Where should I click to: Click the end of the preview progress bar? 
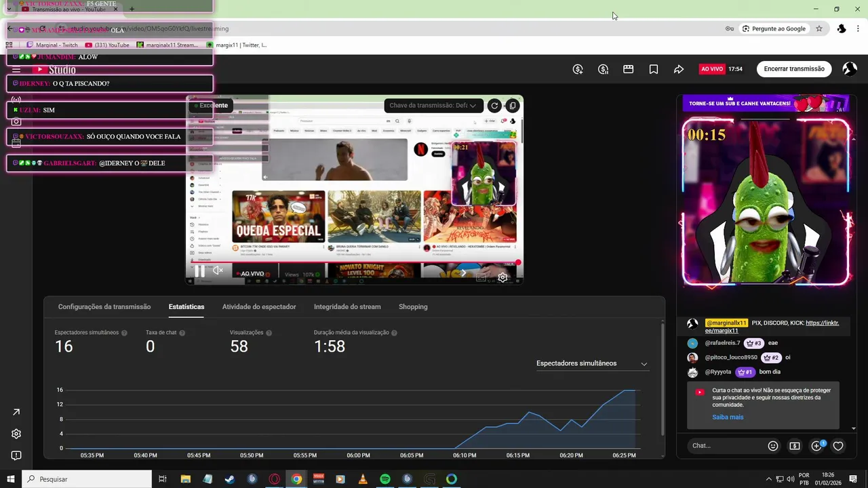click(518, 262)
